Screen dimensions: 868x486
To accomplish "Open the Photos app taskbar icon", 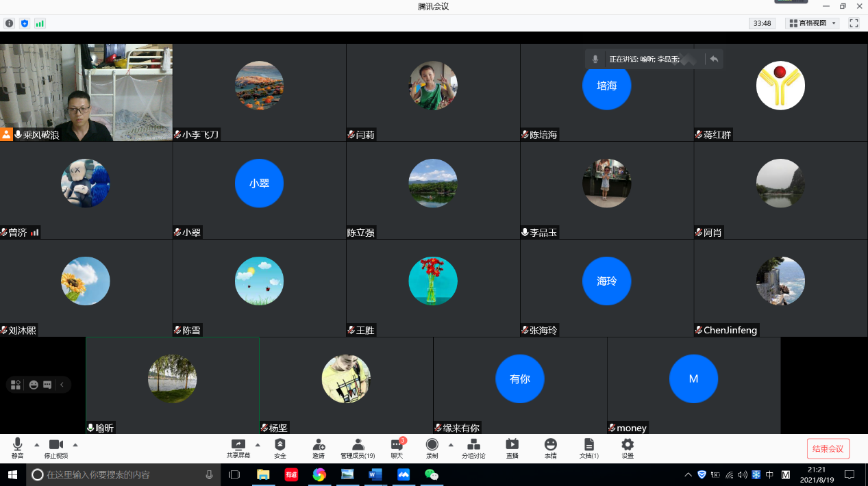I will pyautogui.click(x=347, y=474).
